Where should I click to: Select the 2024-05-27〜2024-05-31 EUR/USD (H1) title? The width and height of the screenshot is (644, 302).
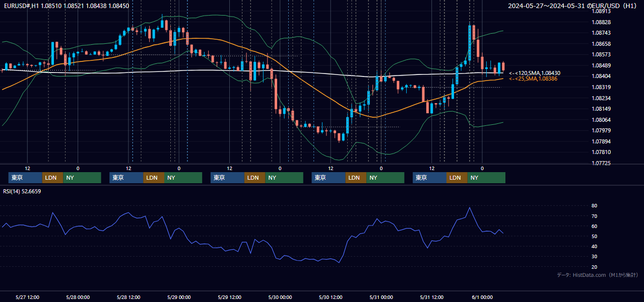572,6
